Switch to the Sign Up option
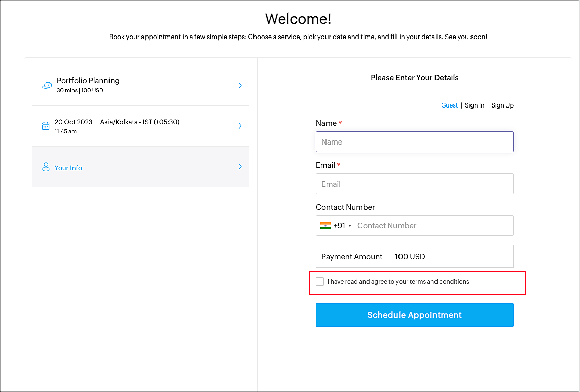 (502, 105)
